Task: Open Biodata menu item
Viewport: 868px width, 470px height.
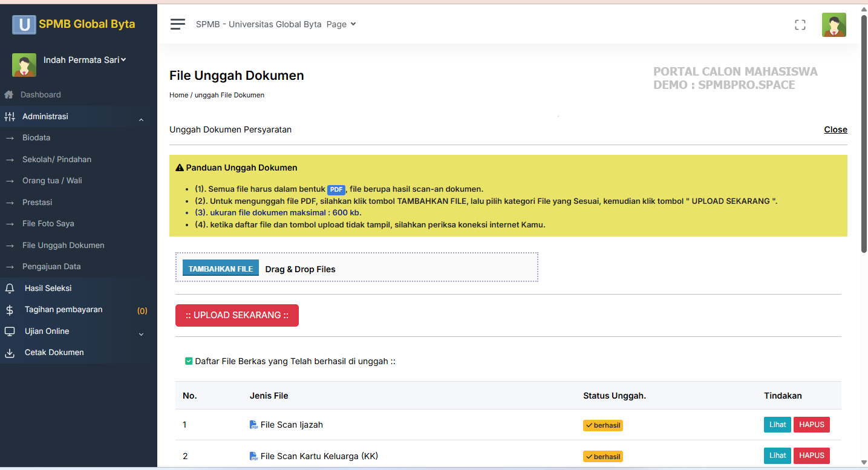Action: pyautogui.click(x=36, y=138)
